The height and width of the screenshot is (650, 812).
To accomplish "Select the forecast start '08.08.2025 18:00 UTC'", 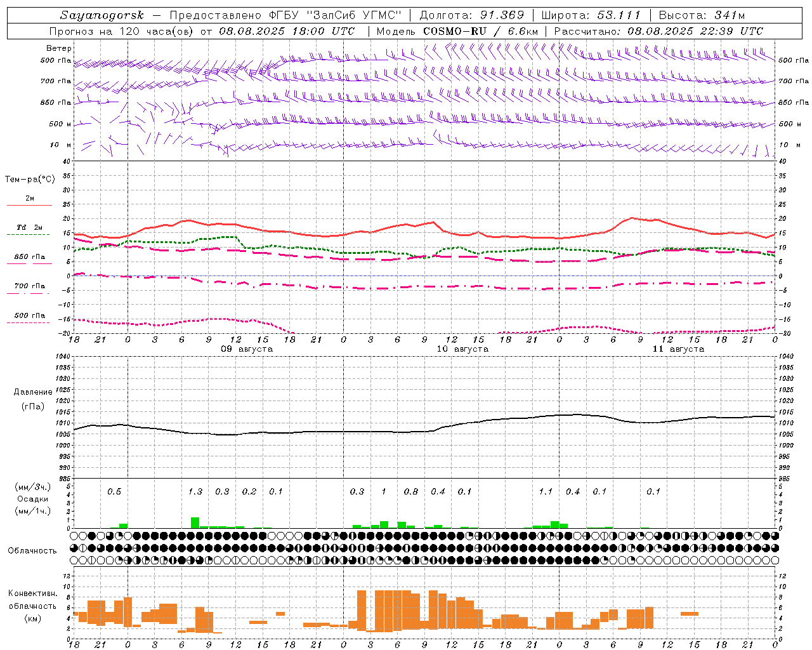I will [287, 31].
